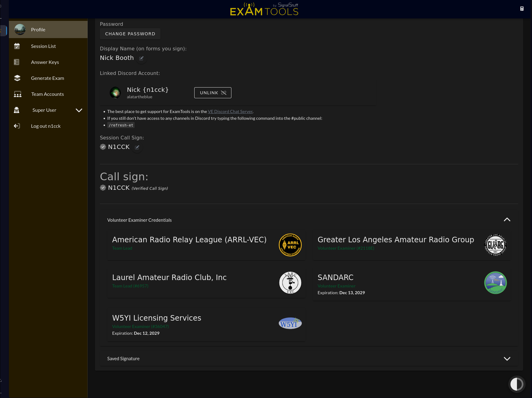This screenshot has width=532, height=398.
Task: Click the CHANGE PASSWORD button
Action: 130,34
